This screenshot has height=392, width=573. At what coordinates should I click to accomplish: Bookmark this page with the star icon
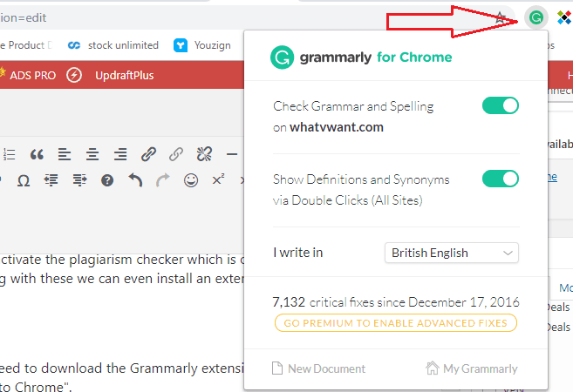(x=501, y=17)
